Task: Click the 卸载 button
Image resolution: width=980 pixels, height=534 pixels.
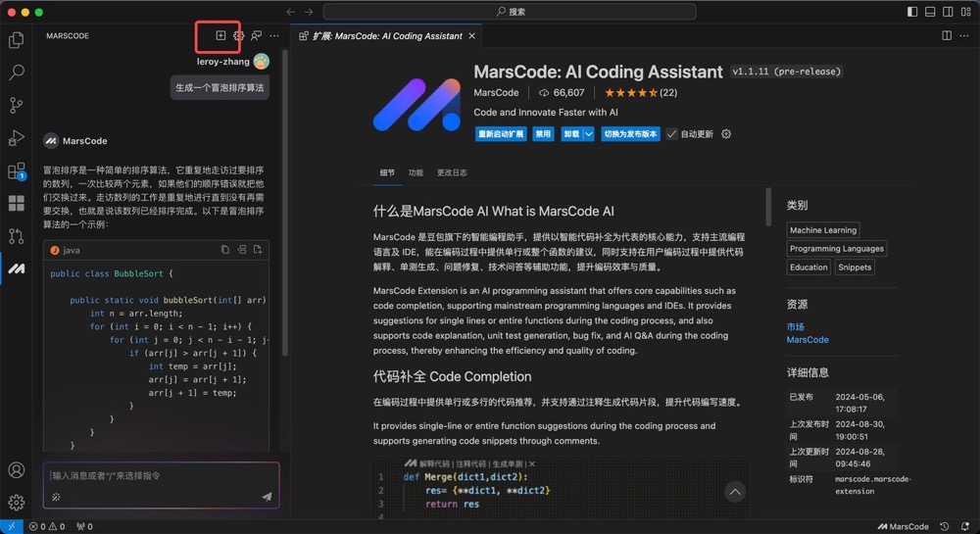Action: click(x=571, y=133)
